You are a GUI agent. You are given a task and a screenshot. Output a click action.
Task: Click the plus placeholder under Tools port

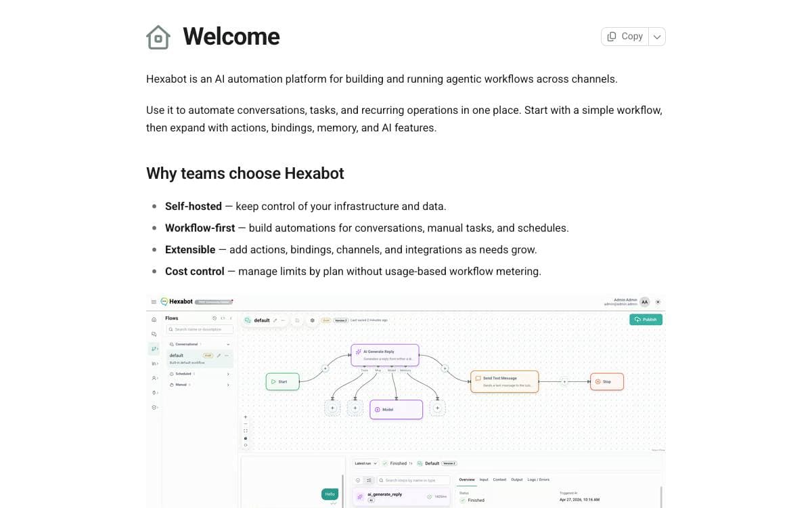click(332, 408)
